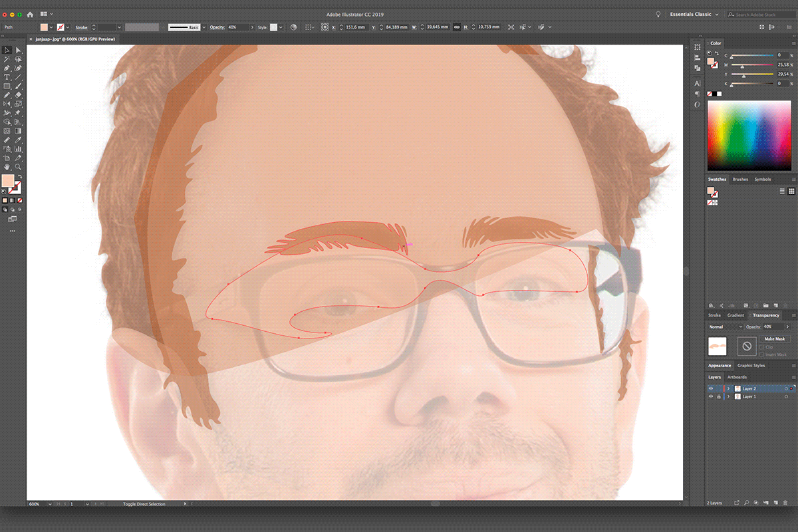Viewport: 798px width, 532px height.
Task: Switch to the Brushes tab
Action: click(x=740, y=180)
